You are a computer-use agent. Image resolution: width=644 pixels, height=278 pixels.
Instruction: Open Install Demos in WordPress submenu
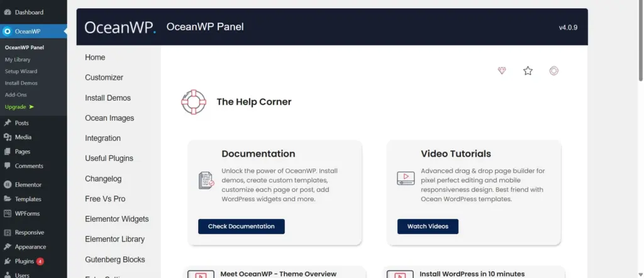coord(21,83)
